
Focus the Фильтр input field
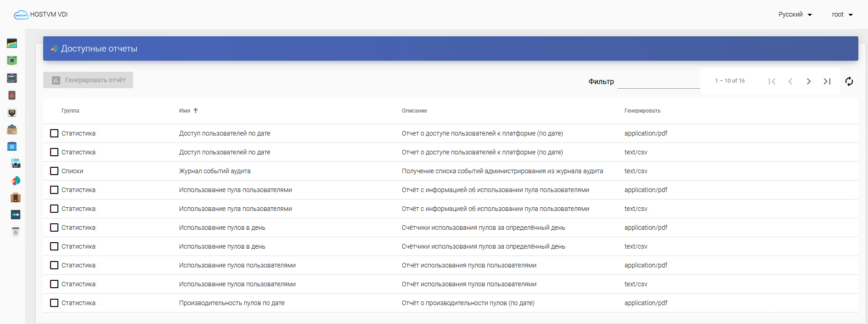click(659, 81)
